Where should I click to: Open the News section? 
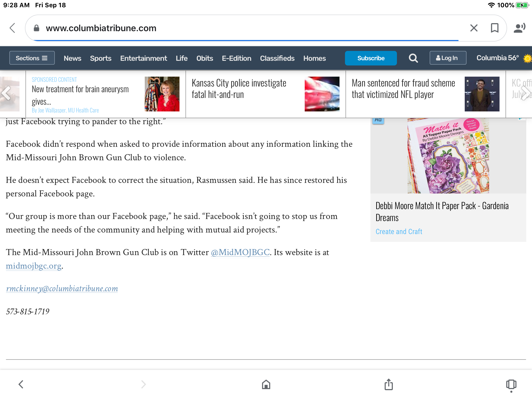click(x=72, y=58)
